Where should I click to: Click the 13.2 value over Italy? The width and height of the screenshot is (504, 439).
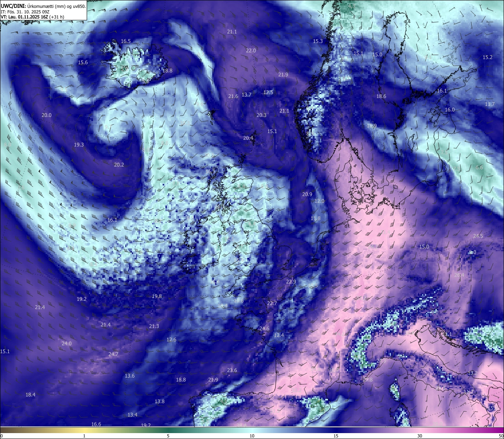click(472, 373)
